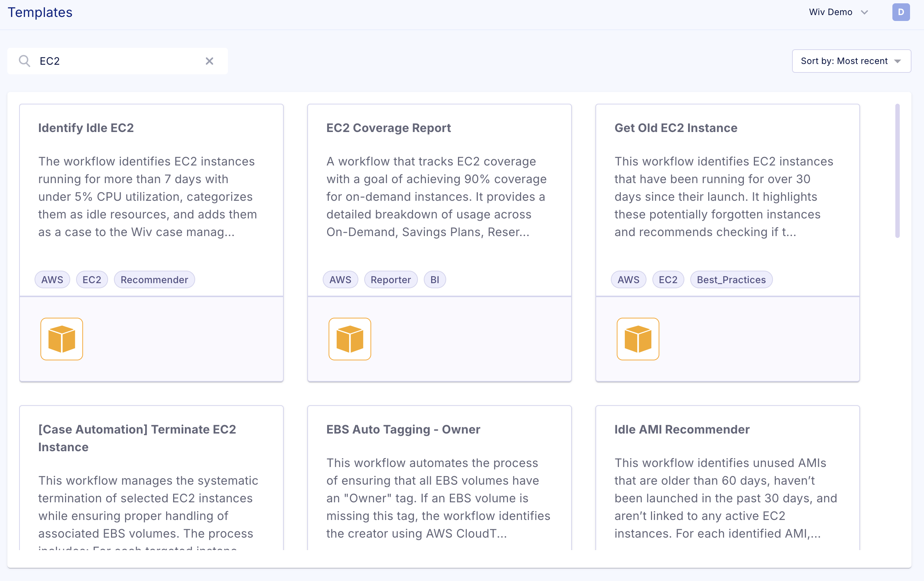Open the user avatar D menu
This screenshot has width=924, height=581.
900,12
